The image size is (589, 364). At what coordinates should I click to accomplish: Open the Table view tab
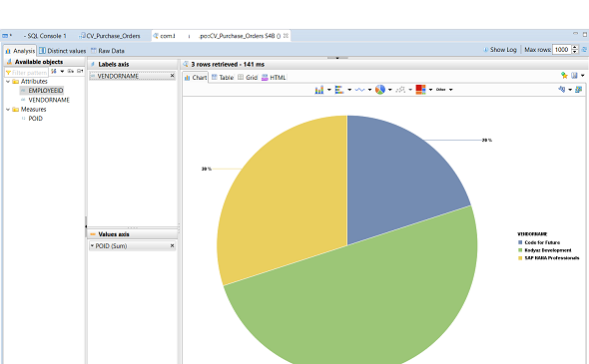[x=223, y=78]
